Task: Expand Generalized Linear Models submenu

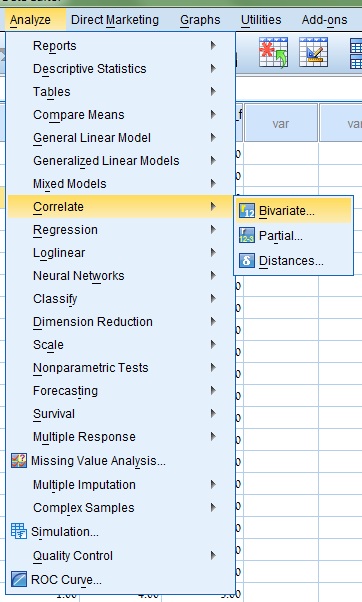Action: point(121,160)
